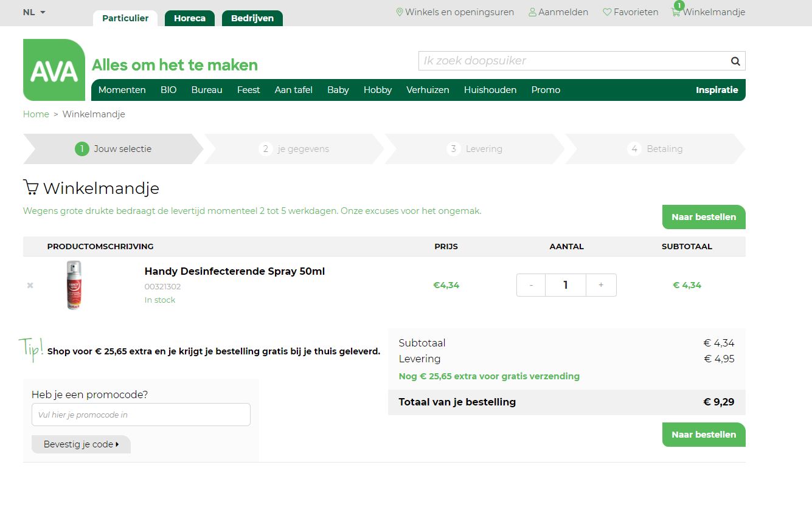Click the Aanmelden user icon
Screen dimensions: 812x527
pyautogui.click(x=532, y=12)
